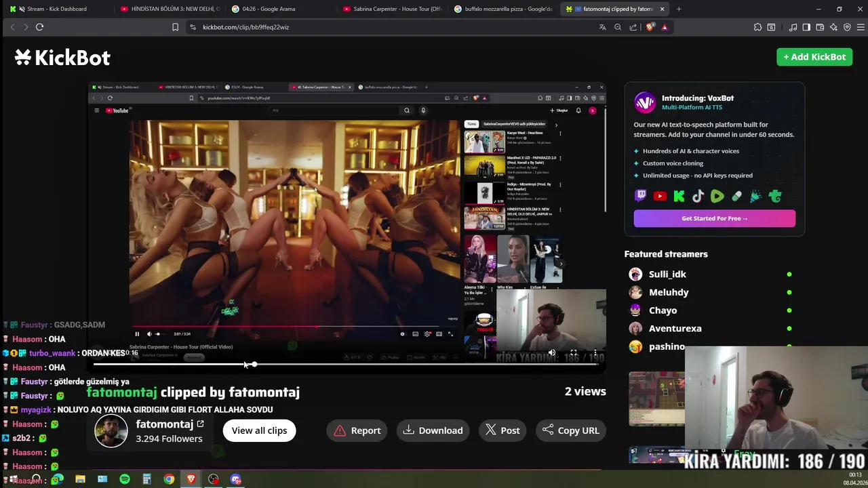Toggle the browser sidebar panel icon
Viewport: 868px width, 488px height.
[x=806, y=27]
